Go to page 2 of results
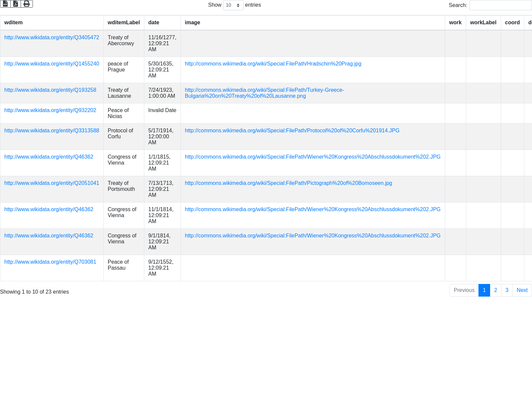 coord(495,290)
